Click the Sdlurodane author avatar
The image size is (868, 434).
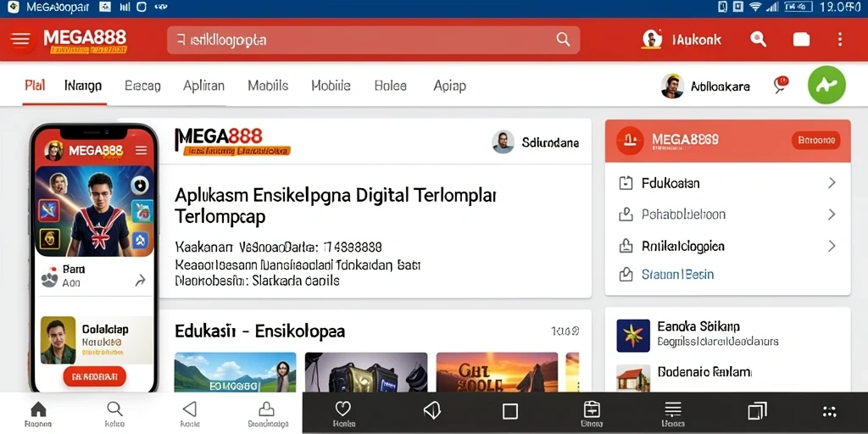tap(504, 142)
